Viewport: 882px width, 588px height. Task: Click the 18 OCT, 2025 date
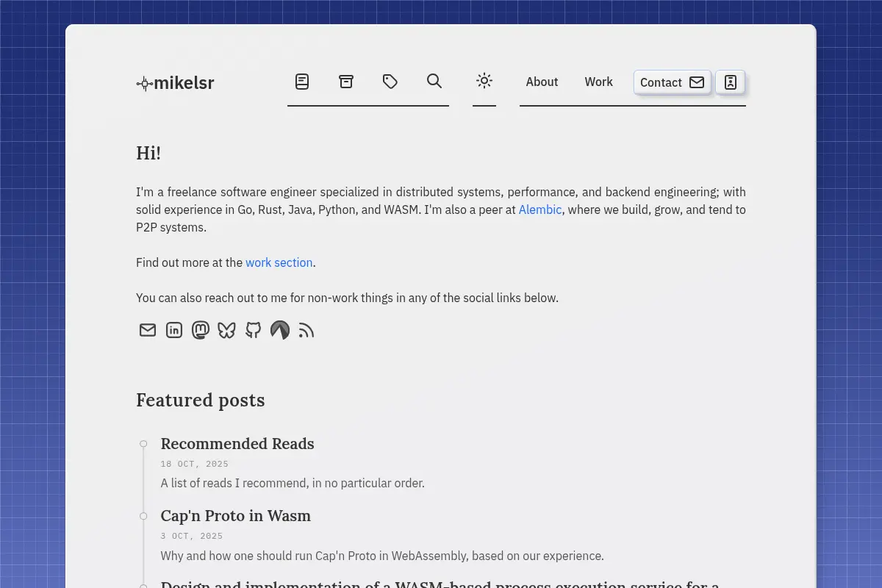point(195,464)
